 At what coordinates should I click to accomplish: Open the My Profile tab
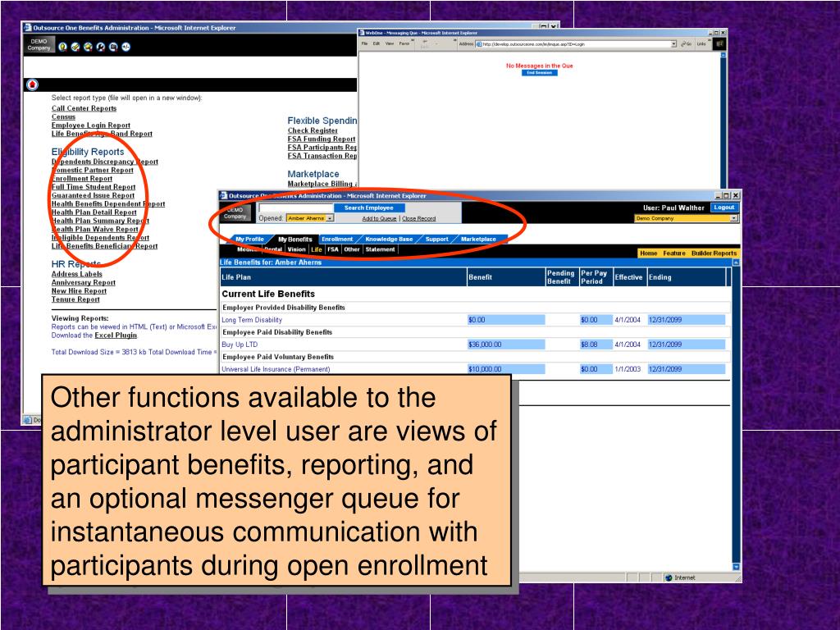point(250,240)
